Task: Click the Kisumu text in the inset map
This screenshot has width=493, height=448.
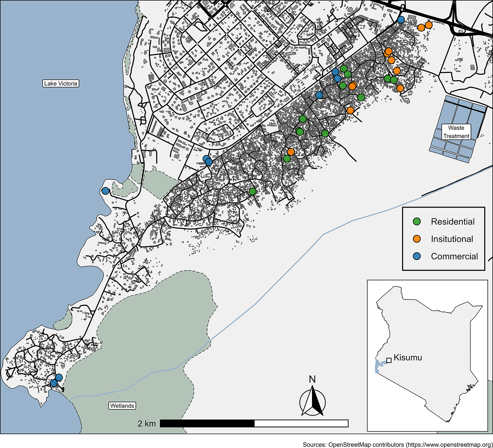Action: pyautogui.click(x=408, y=358)
